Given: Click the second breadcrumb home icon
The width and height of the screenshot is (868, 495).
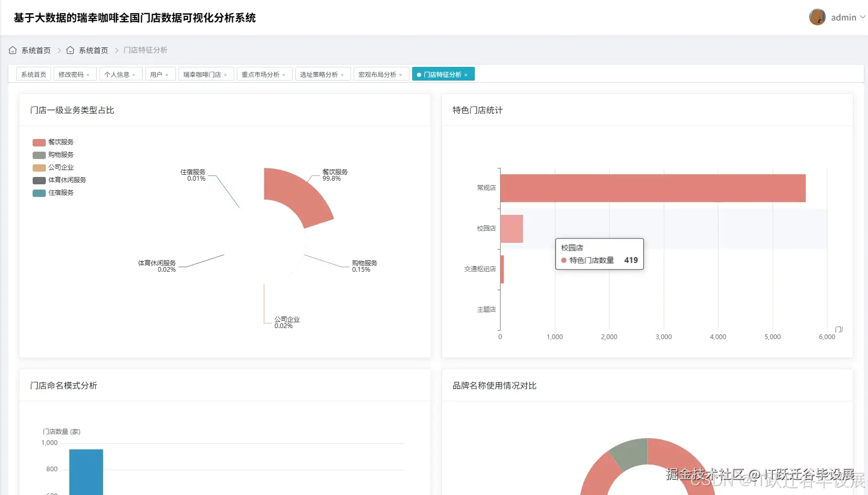Looking at the screenshot, I should [x=70, y=50].
